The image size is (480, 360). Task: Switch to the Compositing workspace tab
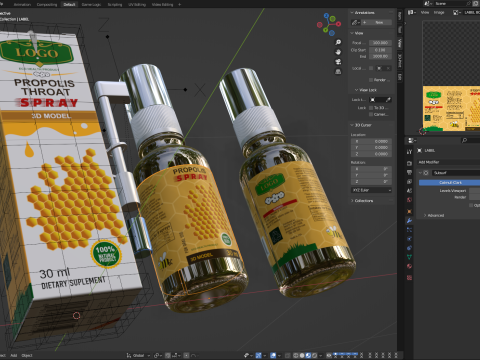point(47,4)
